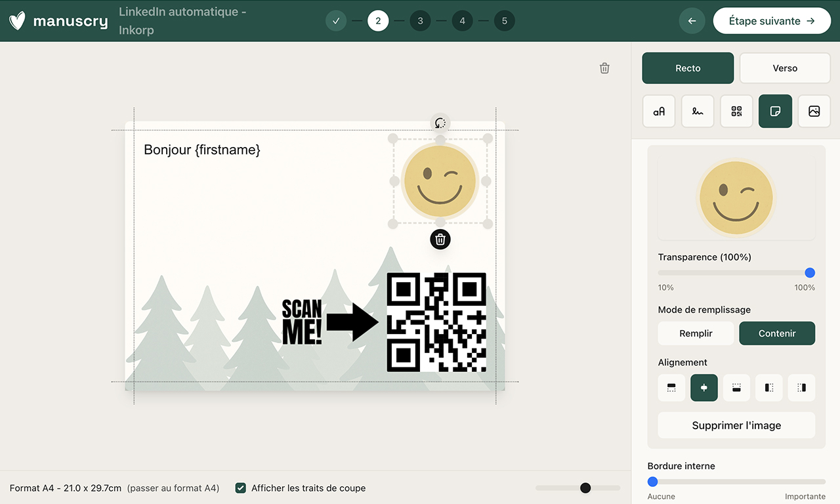Screen dimensions: 840x504
Task: Open the text tool (aA)
Action: tap(659, 112)
